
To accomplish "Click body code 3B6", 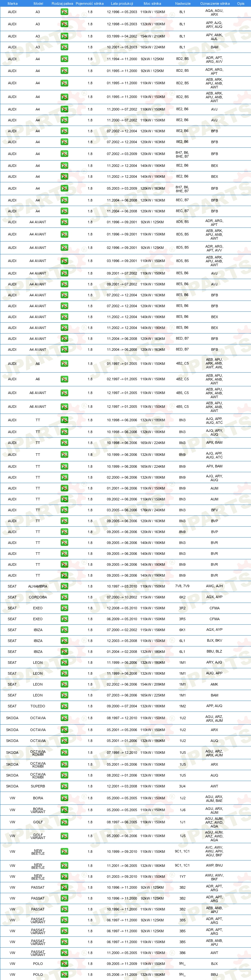I will (182, 953).
